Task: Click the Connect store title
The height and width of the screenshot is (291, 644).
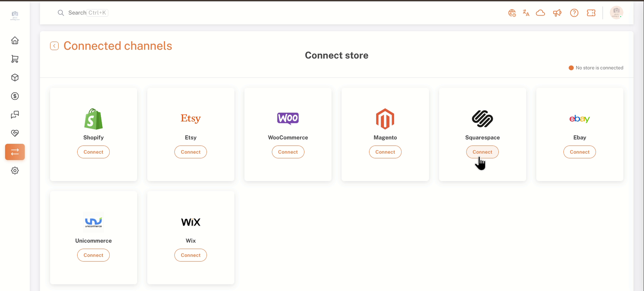Action: tap(337, 55)
